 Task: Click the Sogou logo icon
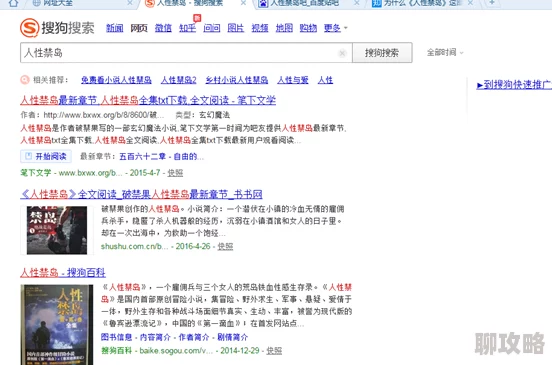point(29,28)
